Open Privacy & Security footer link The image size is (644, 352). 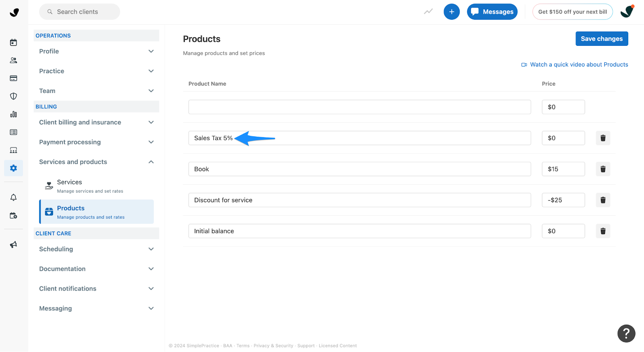pos(273,346)
